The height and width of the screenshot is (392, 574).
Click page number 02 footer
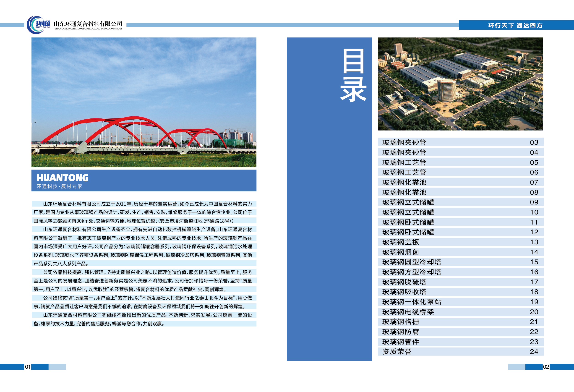(x=546, y=367)
